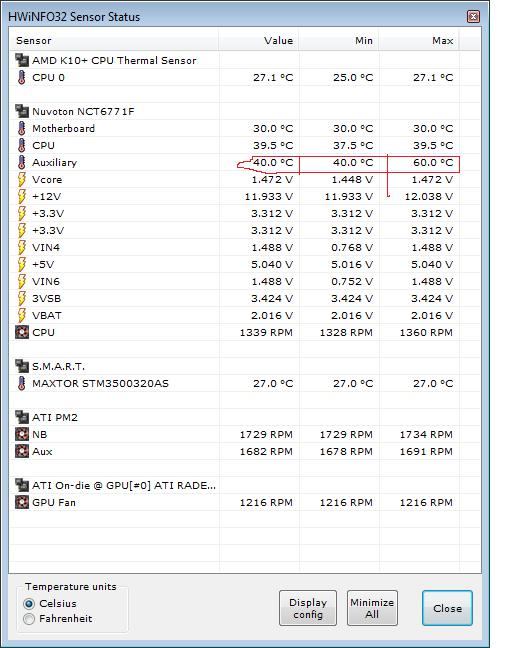Click the fan icon beside NB
This screenshot has width=512, height=648.
click(x=22, y=434)
